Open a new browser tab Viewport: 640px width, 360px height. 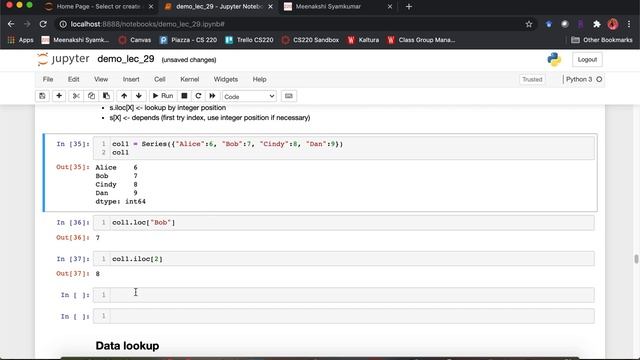tap(409, 7)
